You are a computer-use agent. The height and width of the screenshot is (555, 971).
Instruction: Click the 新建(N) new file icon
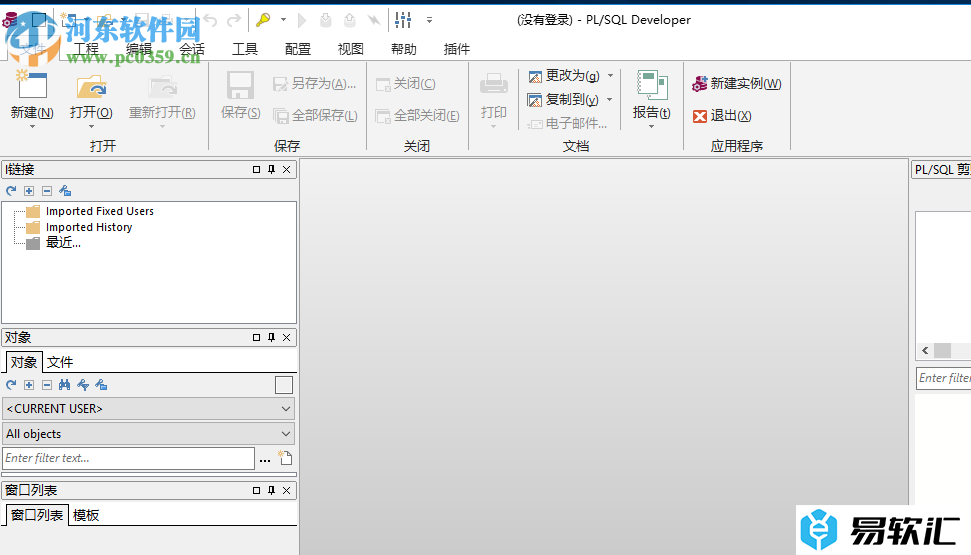click(x=32, y=85)
